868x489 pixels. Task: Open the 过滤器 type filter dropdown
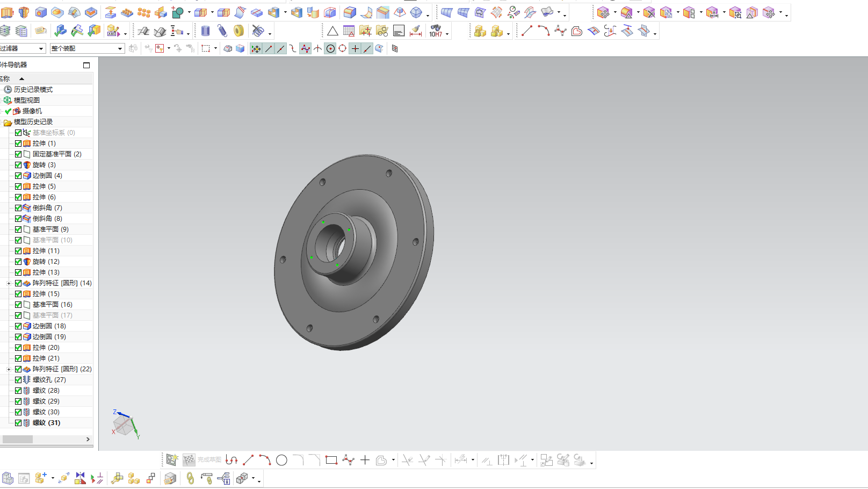point(22,48)
